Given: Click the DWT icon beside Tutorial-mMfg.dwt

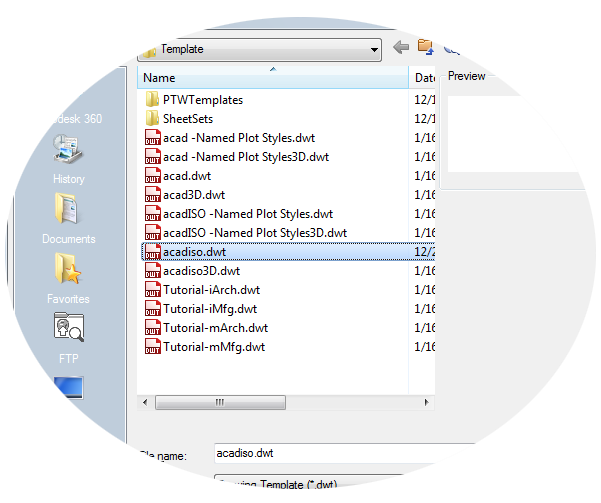Looking at the screenshot, I should [153, 347].
